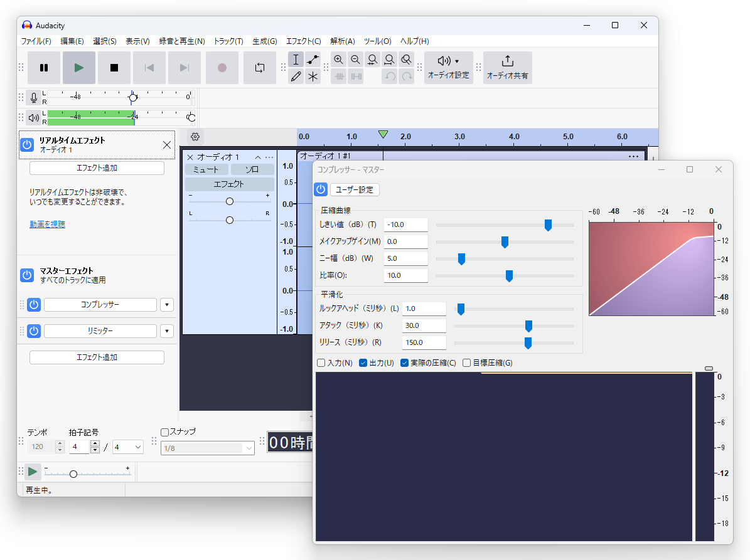Click the Redo arrow icon
Image resolution: width=750 pixels, height=560 pixels.
[x=406, y=77]
